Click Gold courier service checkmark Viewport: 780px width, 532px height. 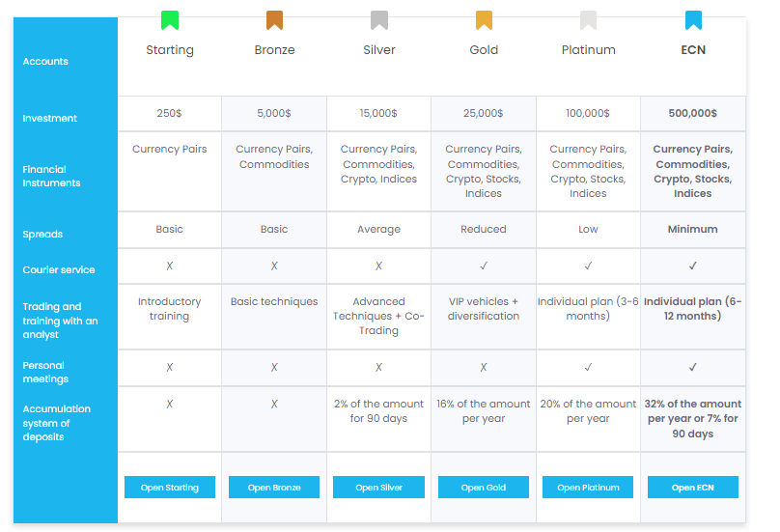point(484,266)
